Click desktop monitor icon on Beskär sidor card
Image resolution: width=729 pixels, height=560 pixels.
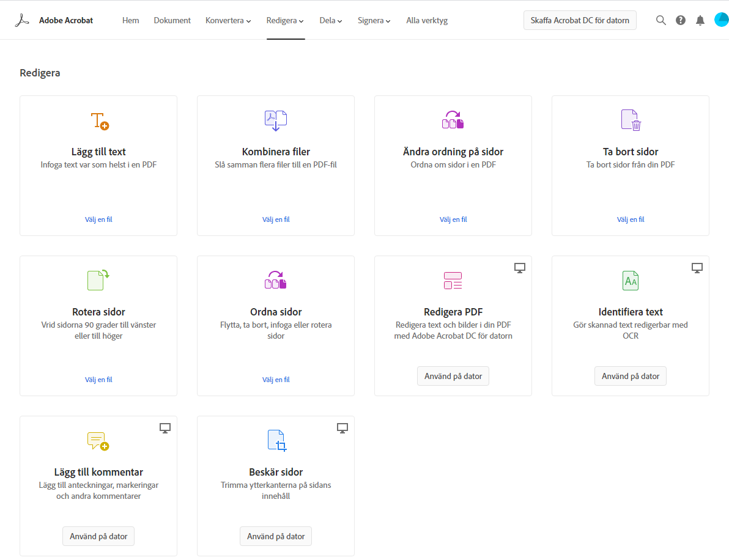[x=342, y=429]
